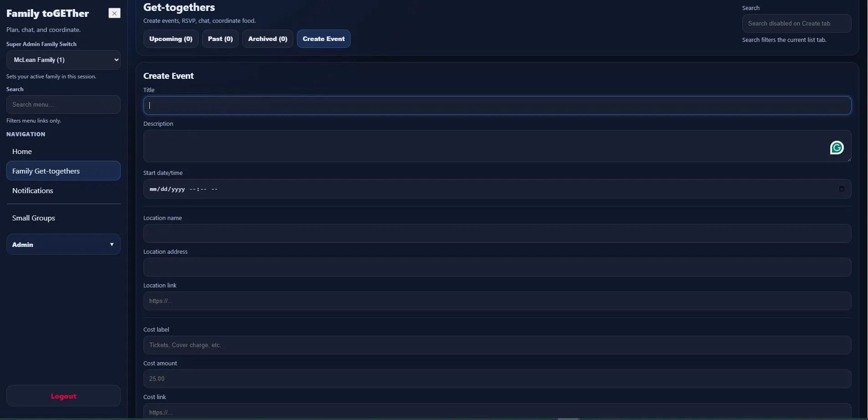Click into the event Title field
Viewport: 868px width, 420px height.
496,106
